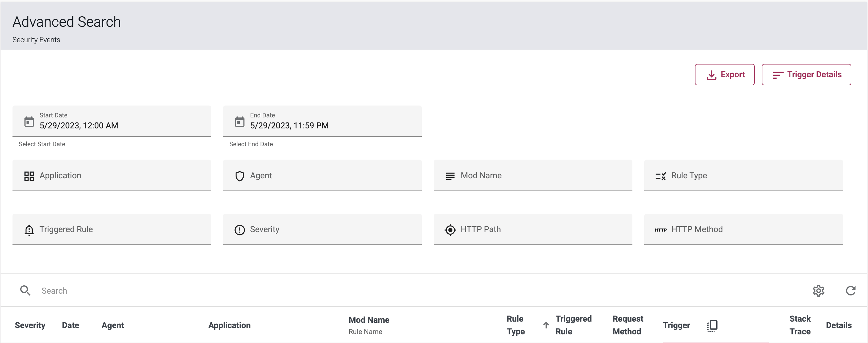
Task: Click the ascending sort arrow icon
Action: 546,325
